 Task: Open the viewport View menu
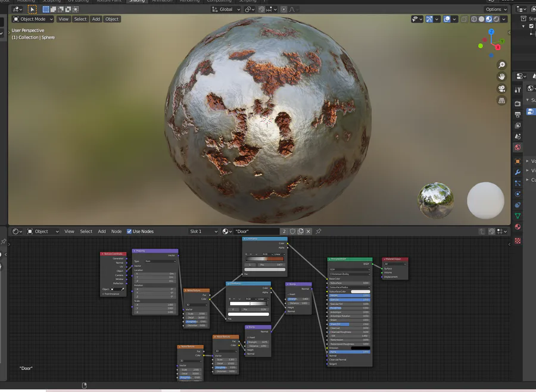[63, 19]
